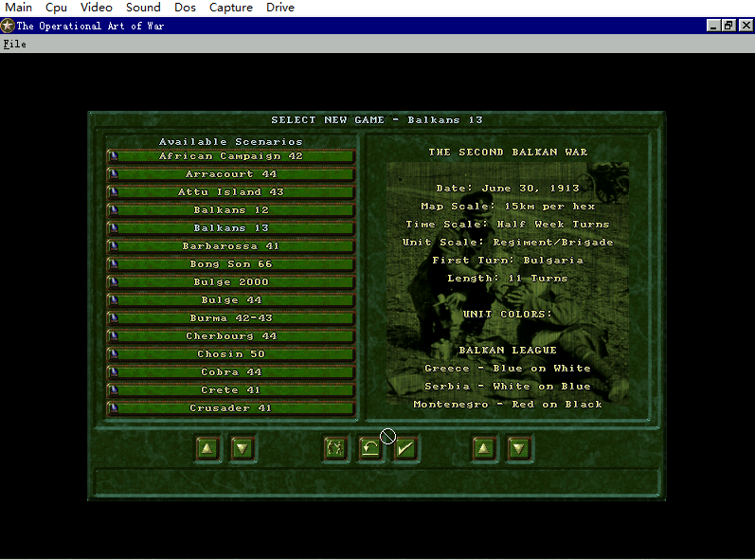Click the icon beside Balkans 12
755x560 pixels.
click(x=114, y=210)
